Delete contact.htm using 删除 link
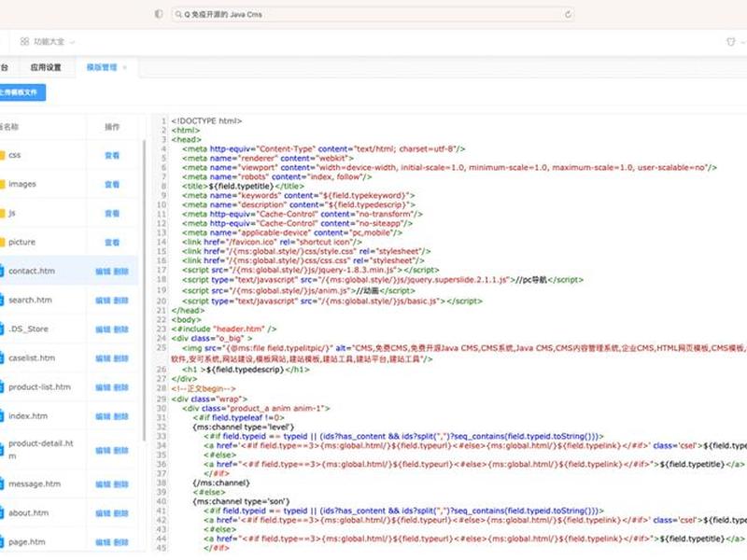 click(x=121, y=272)
